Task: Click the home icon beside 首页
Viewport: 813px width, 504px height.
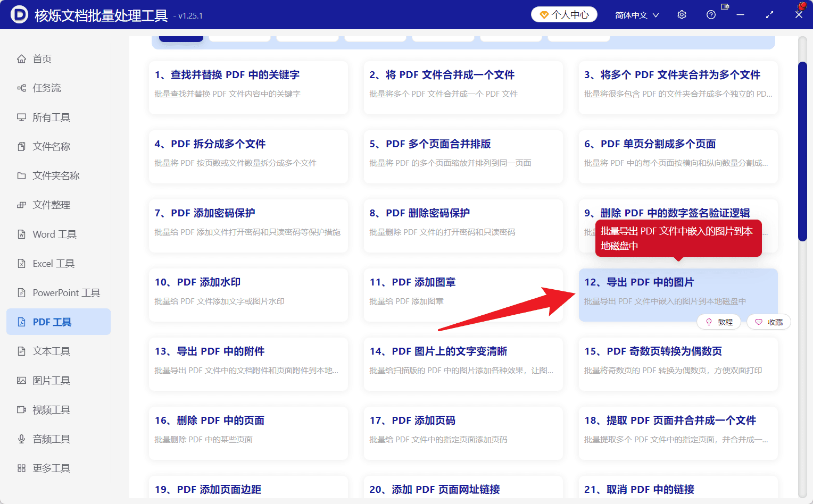Action: tap(21, 59)
